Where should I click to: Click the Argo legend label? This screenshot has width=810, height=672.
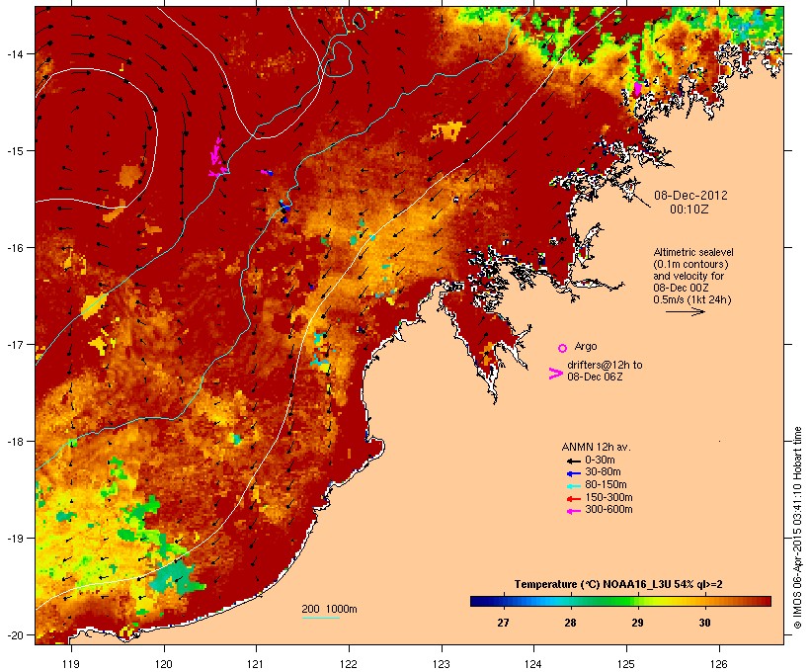[586, 346]
